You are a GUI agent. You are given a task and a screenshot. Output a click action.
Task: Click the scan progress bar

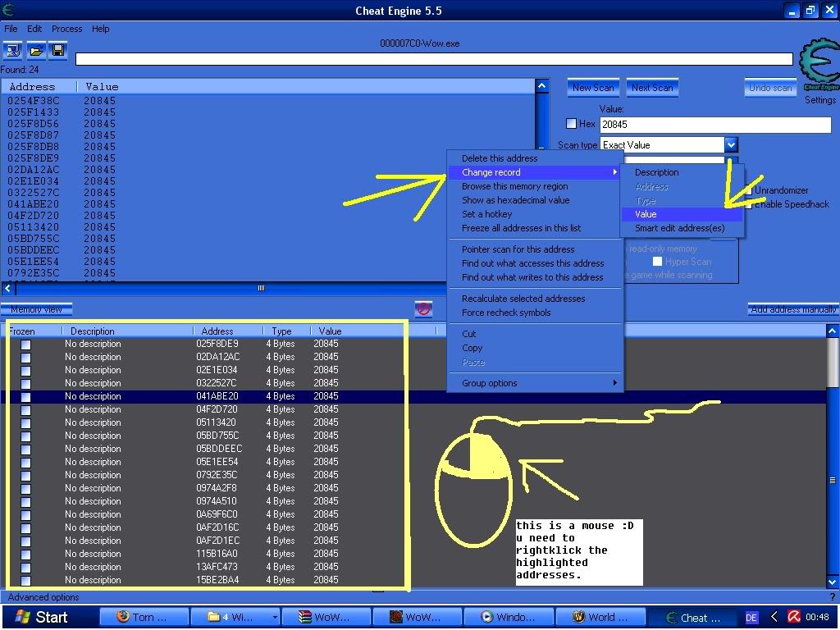(434, 59)
